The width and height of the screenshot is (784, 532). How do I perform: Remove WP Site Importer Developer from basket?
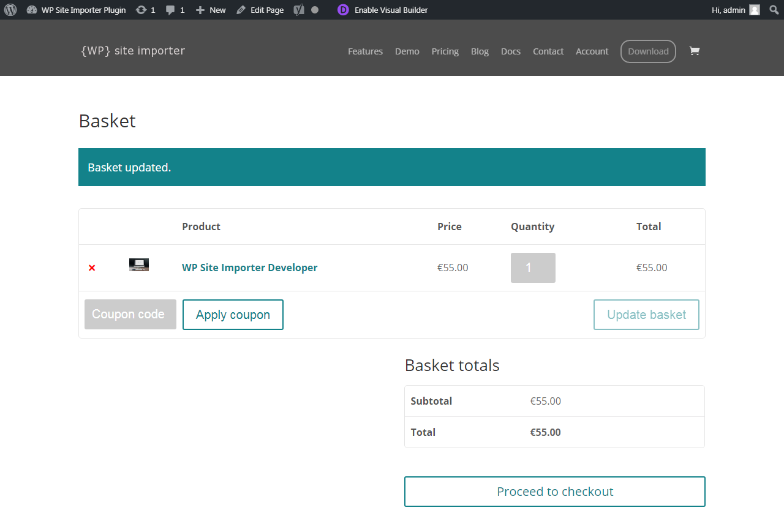[92, 268]
